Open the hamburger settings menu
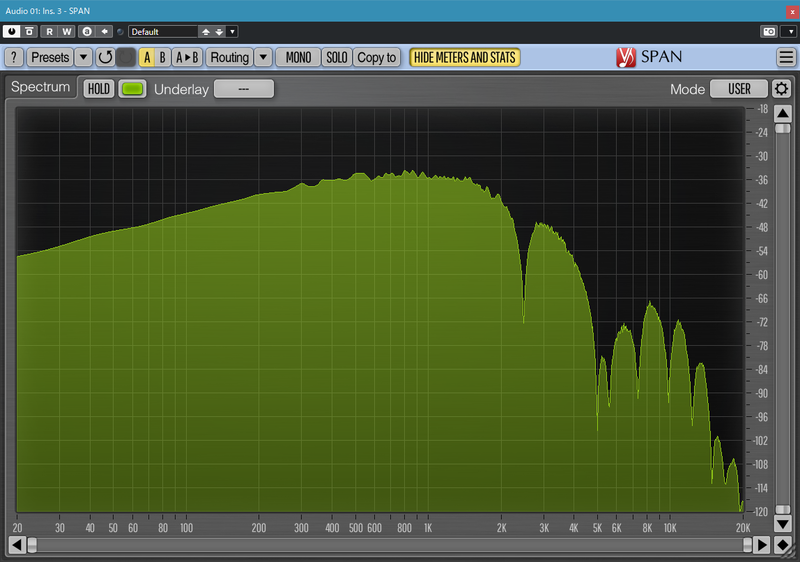This screenshot has width=800, height=562. 786,57
